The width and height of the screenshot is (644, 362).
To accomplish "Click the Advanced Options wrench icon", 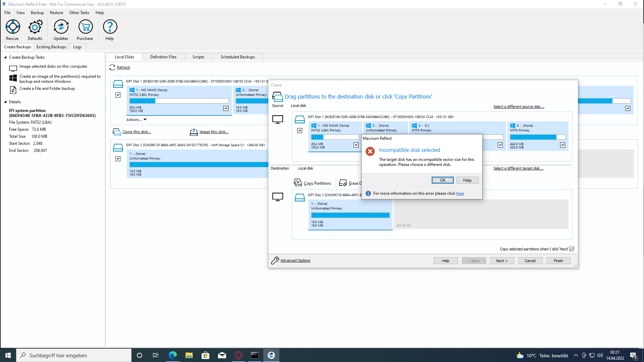I will pos(275,260).
